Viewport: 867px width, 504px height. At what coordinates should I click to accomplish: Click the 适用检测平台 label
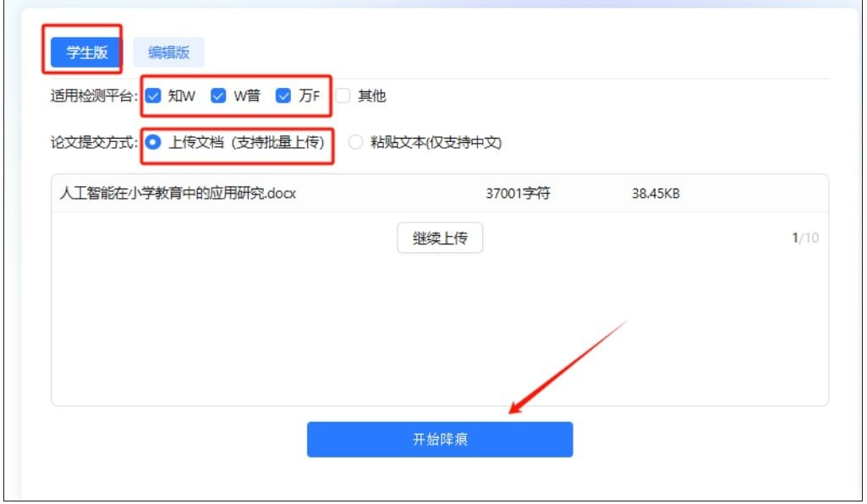click(x=93, y=96)
